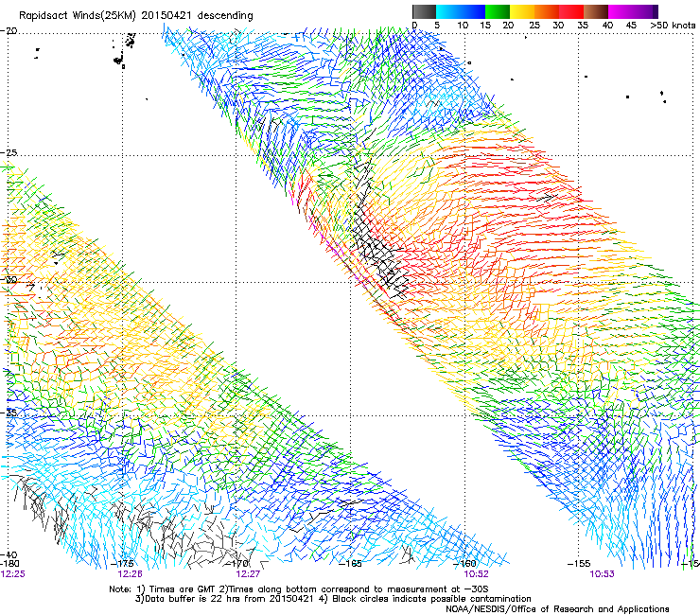Click the chart title 'Rapidscat Winds(25KM) 20150421 descending'
The width and height of the screenshot is (700, 615).
click(135, 16)
